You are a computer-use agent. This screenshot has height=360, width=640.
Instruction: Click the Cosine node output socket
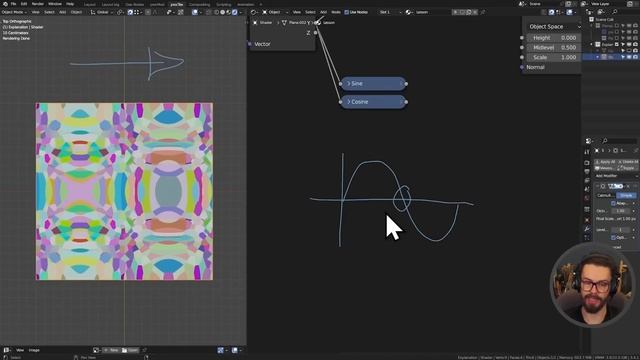pos(406,102)
